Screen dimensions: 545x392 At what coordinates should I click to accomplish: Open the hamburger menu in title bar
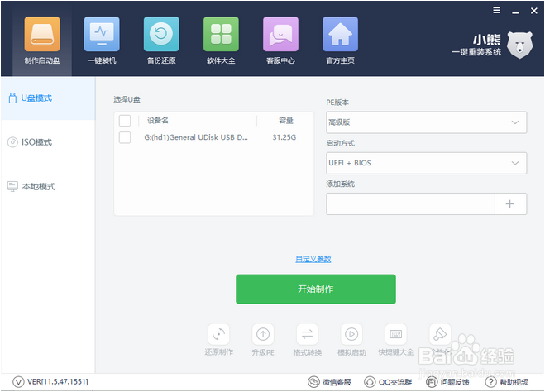(497, 11)
